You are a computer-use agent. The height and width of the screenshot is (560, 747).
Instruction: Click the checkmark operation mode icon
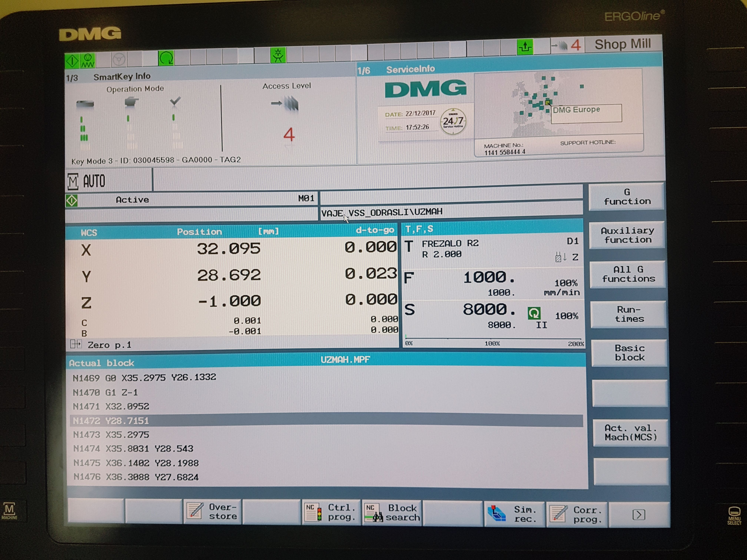click(x=175, y=101)
